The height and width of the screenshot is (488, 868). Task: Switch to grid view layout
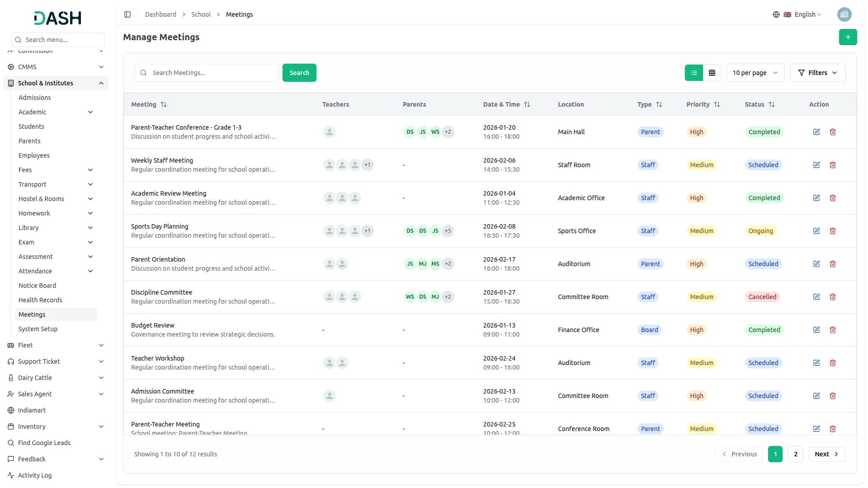[x=712, y=73]
